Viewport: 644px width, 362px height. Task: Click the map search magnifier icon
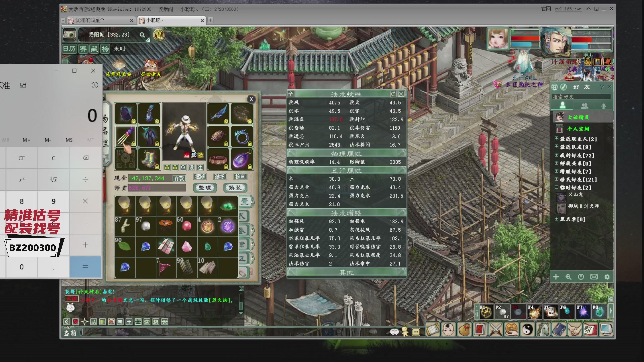click(x=142, y=35)
